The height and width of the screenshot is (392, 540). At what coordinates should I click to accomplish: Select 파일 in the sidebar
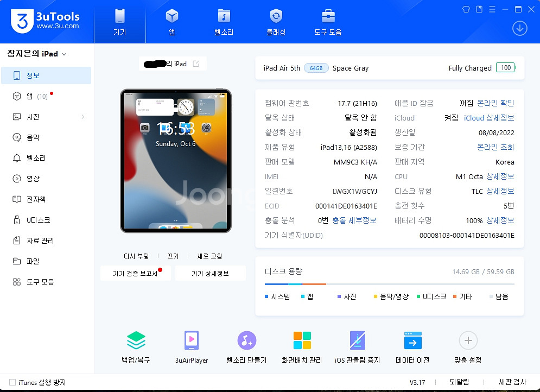46,262
